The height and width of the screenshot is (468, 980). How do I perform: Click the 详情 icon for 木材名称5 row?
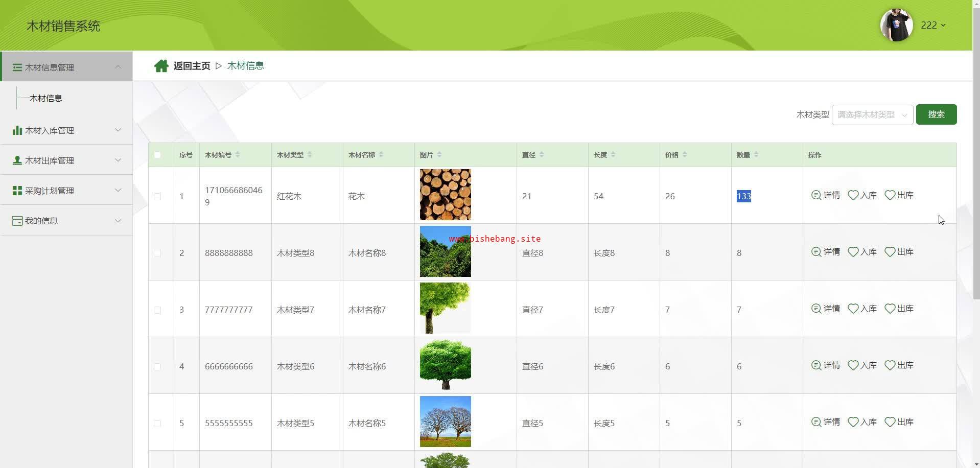816,422
